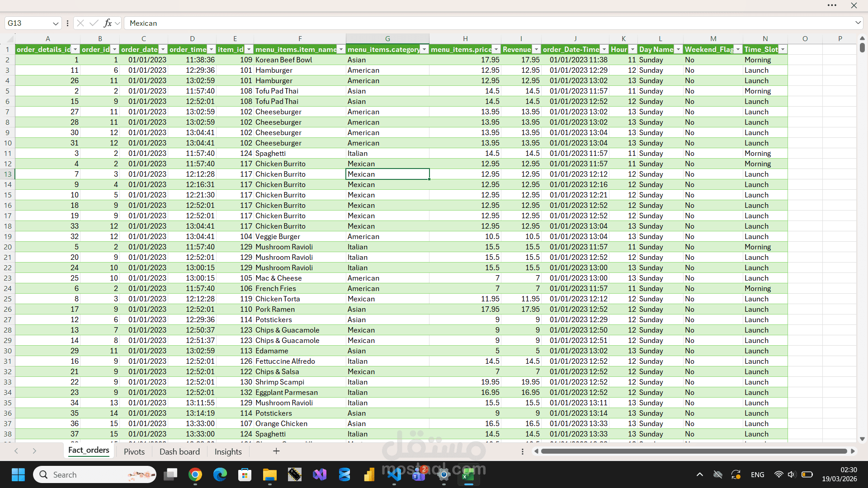The height and width of the screenshot is (488, 868).
Task: Open the three-dots options menu at top
Action: click(x=832, y=5)
